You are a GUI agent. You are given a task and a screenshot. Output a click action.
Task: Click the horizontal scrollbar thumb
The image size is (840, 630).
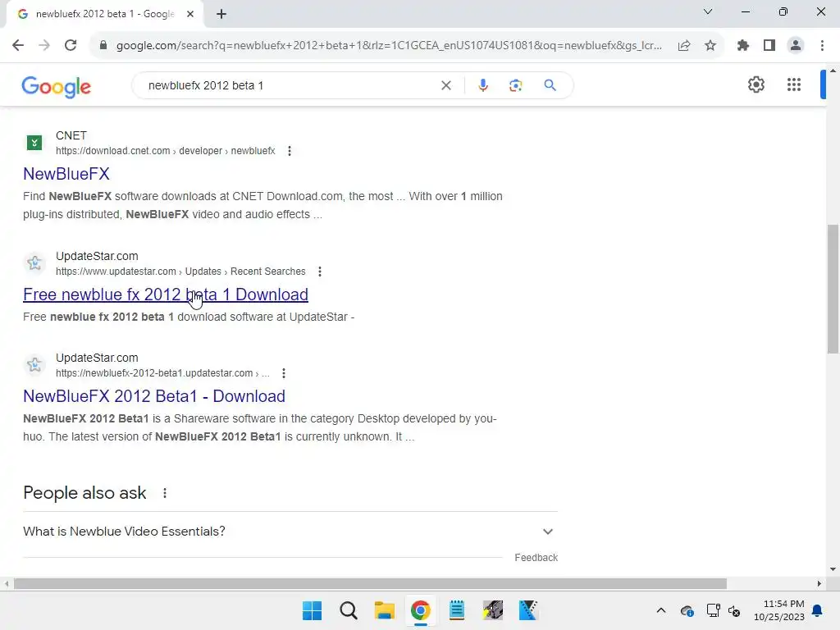coord(370,583)
